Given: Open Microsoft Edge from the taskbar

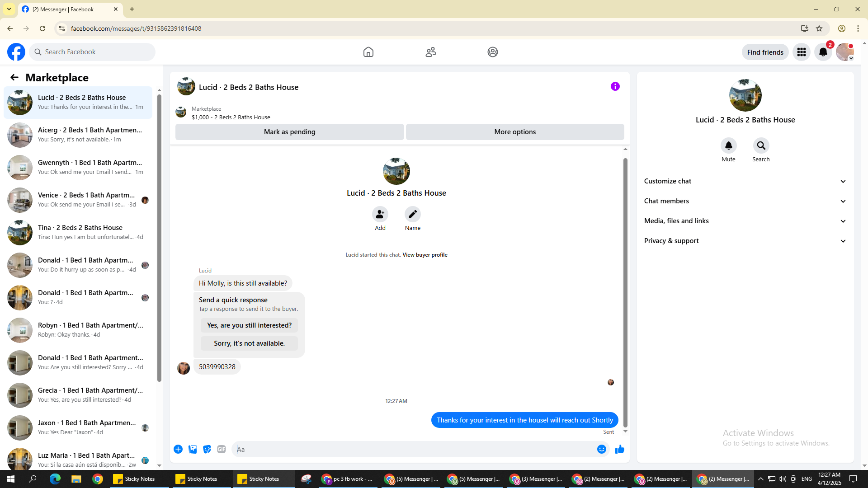Looking at the screenshot, I should (55, 479).
